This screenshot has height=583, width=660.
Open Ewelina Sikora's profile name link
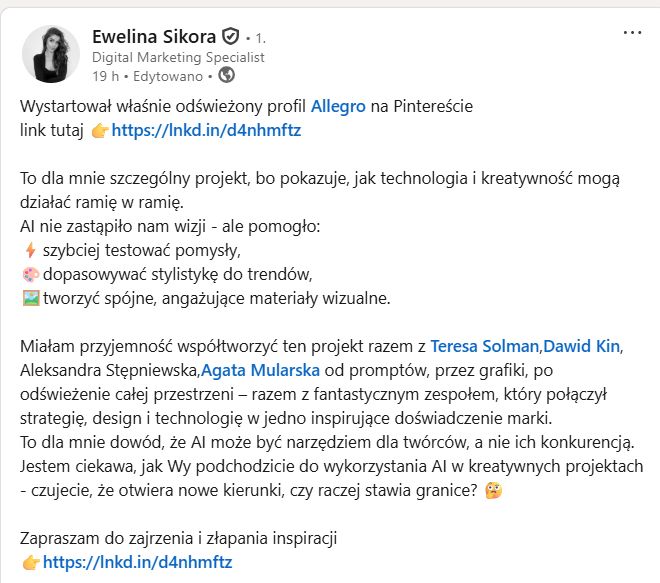[x=153, y=37]
